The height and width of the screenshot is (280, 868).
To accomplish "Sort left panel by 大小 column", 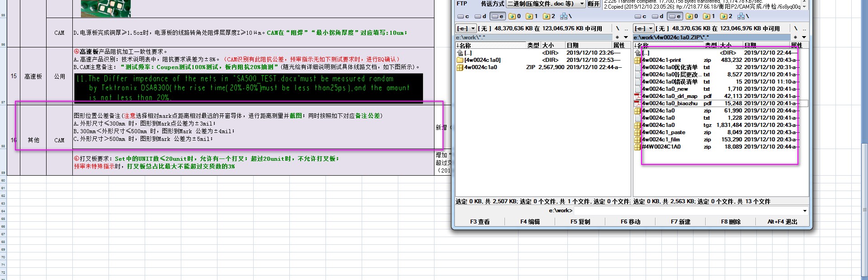I will 553,45.
